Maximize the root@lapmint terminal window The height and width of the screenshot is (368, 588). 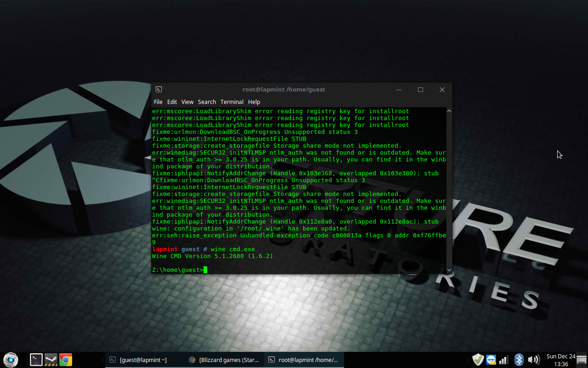click(420, 90)
